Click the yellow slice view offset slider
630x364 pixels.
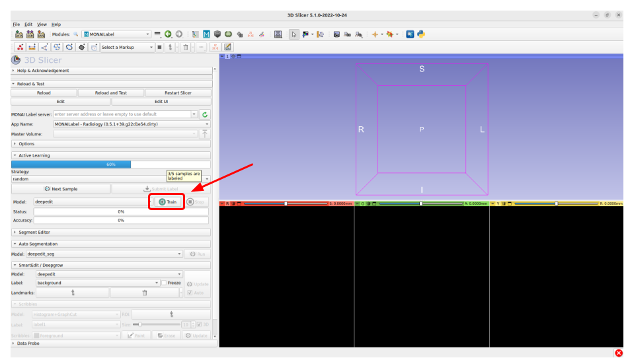click(x=557, y=204)
